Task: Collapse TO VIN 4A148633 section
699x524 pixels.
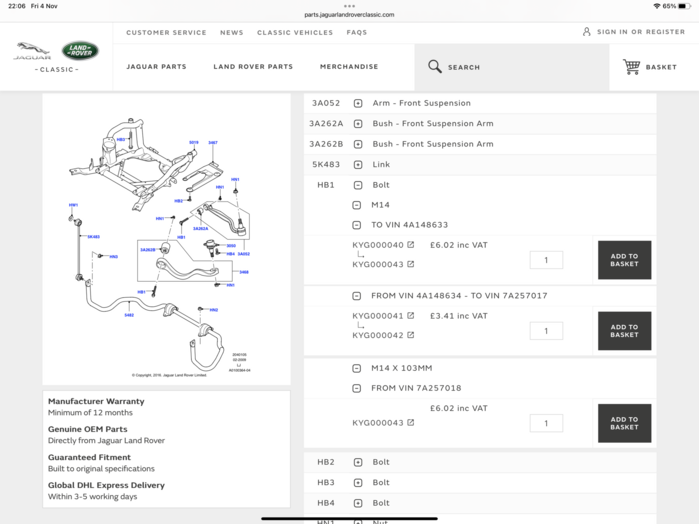Action: pyautogui.click(x=357, y=225)
